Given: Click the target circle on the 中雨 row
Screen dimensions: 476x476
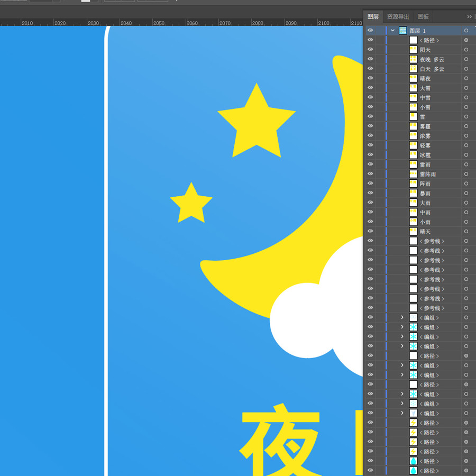Looking at the screenshot, I should (x=466, y=212).
